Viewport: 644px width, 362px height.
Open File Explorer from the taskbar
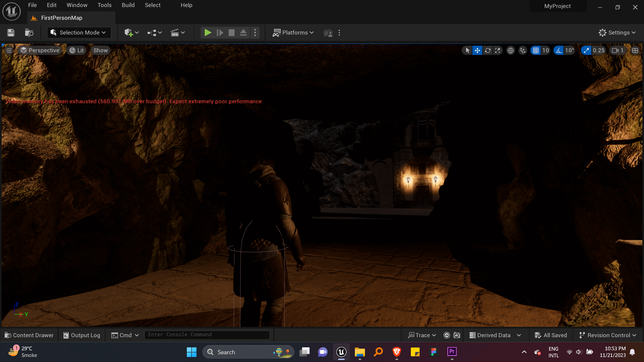pos(360,352)
